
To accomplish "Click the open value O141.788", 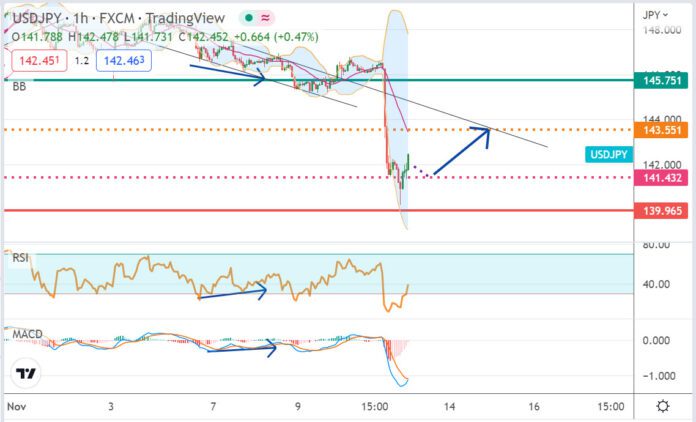I will click(37, 37).
